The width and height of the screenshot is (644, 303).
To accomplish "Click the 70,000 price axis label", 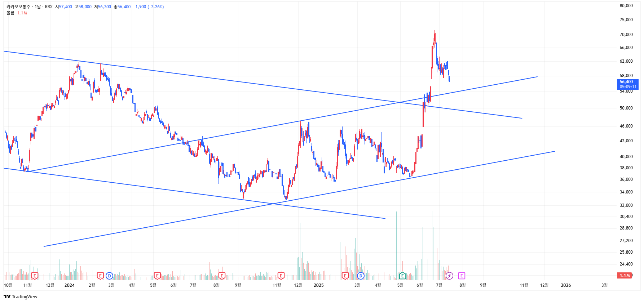I will pyautogui.click(x=626, y=35).
